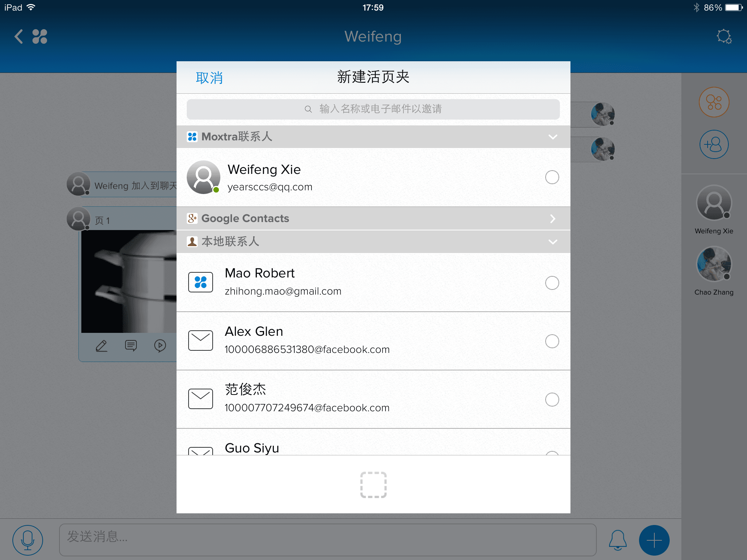Tap yearsccs@qq.com email text
This screenshot has height=560, width=747.
[x=270, y=187]
